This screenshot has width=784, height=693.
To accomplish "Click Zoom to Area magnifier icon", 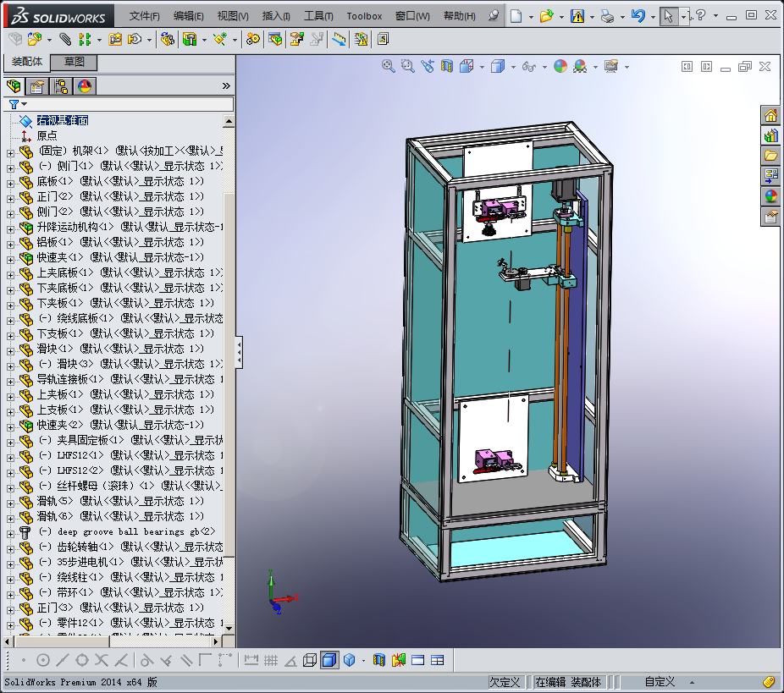I will tap(408, 66).
